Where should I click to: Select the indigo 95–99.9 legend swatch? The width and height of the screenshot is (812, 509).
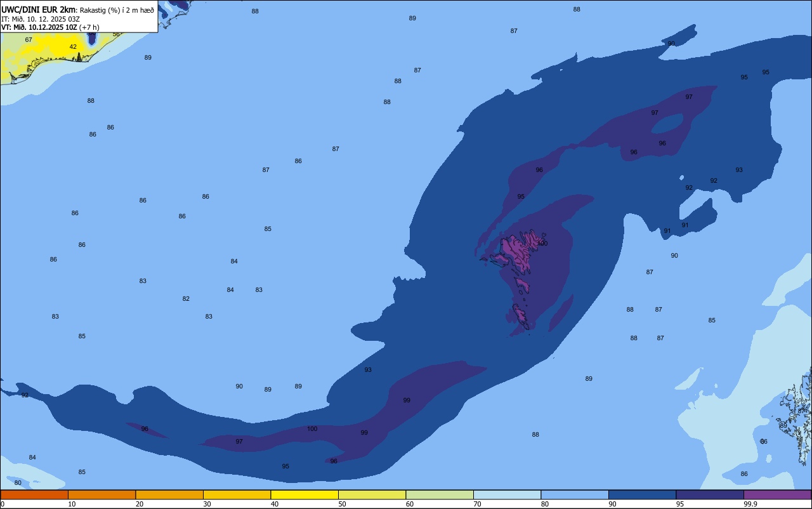tap(710, 494)
